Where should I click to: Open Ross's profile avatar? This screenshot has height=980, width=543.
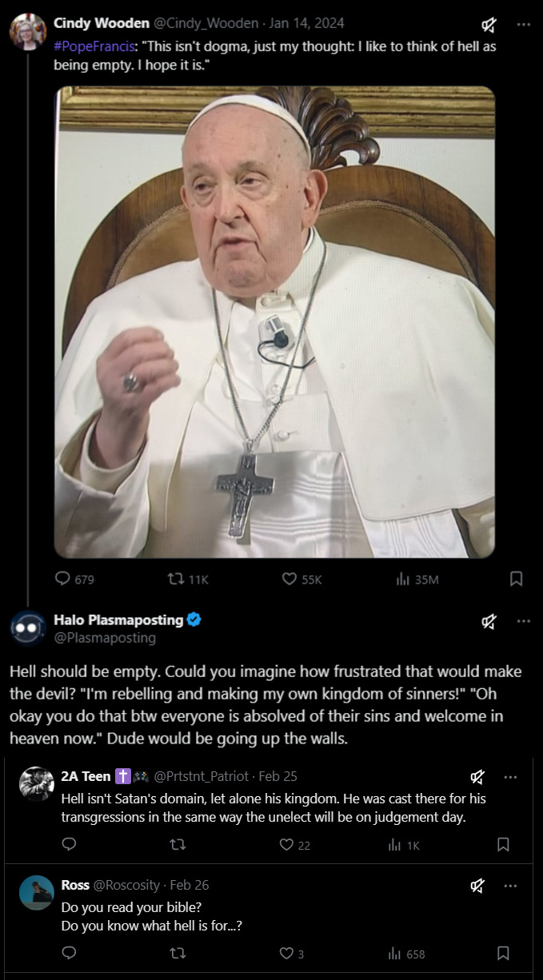[36, 893]
